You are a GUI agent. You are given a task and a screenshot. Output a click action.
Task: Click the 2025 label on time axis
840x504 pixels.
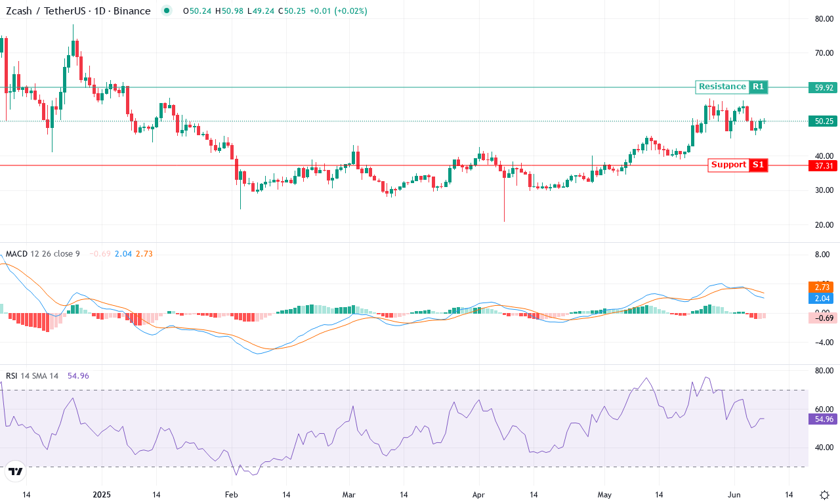click(x=102, y=495)
